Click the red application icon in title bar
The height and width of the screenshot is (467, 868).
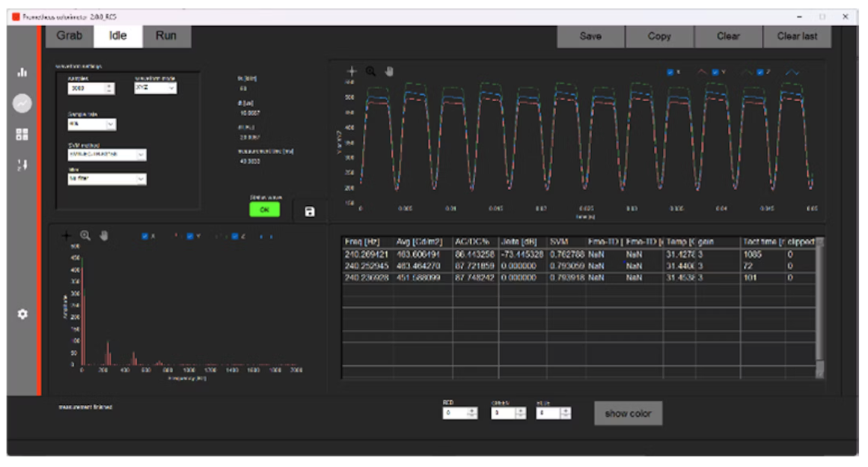[x=16, y=16]
